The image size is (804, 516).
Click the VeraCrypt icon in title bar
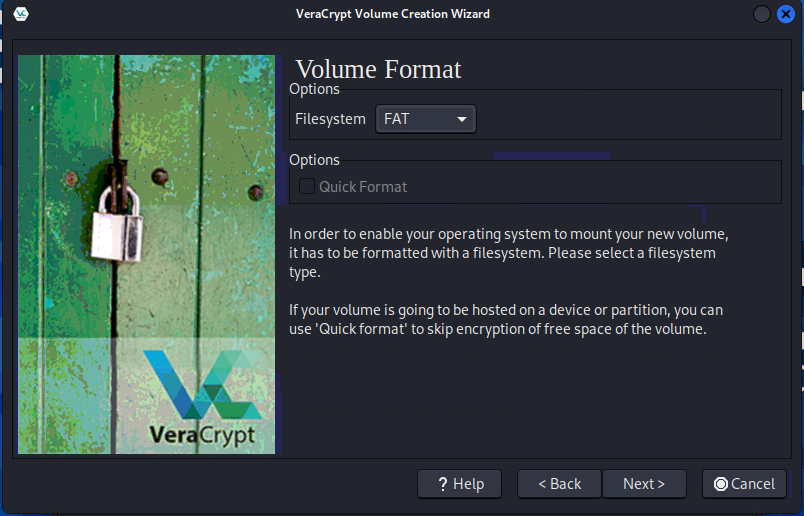pyautogui.click(x=21, y=14)
